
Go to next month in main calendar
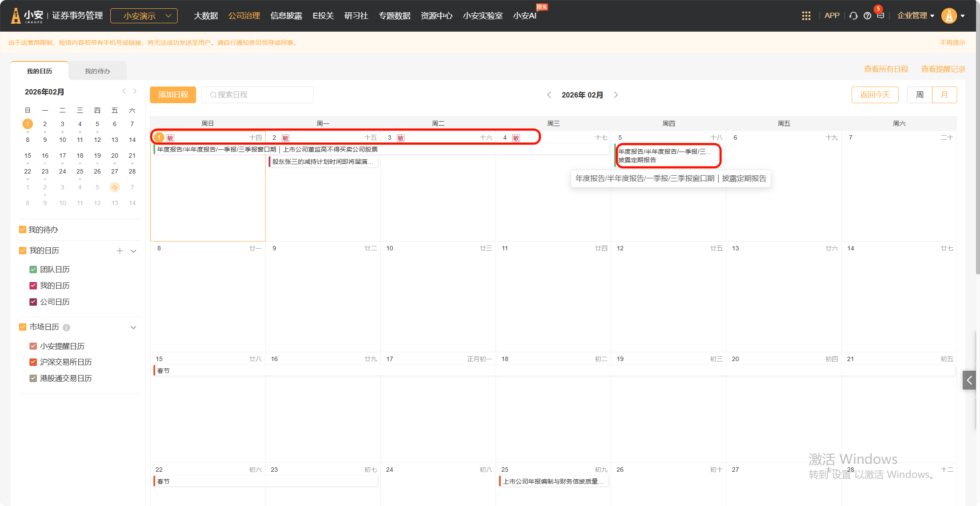coord(616,95)
